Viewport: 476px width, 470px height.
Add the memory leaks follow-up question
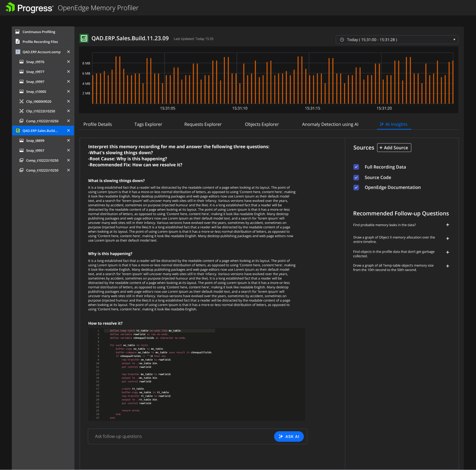[447, 225]
